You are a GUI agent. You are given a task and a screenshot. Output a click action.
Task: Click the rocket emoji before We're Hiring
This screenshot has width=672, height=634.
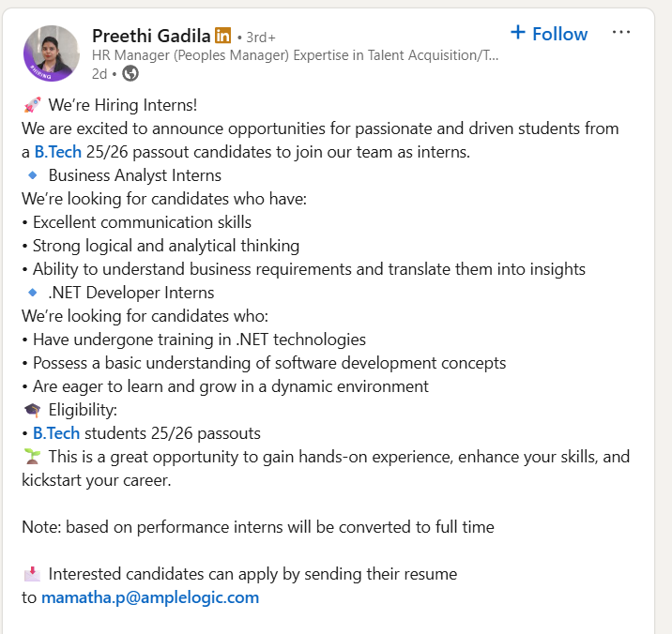[32, 104]
